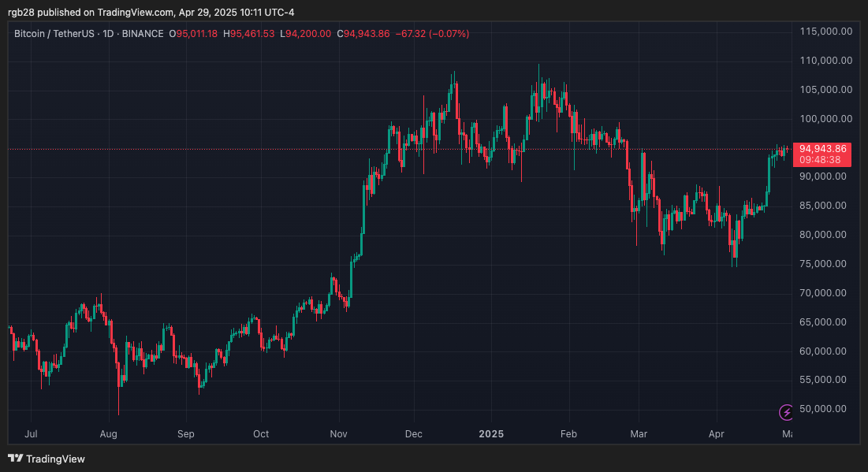Select the current price label 94,943.86
This screenshot has width=868, height=472.
coord(822,149)
